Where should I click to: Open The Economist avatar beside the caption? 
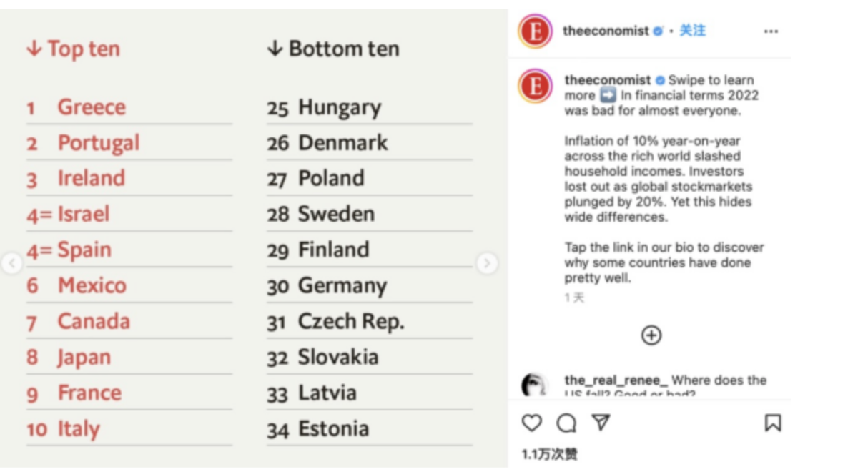(x=535, y=87)
